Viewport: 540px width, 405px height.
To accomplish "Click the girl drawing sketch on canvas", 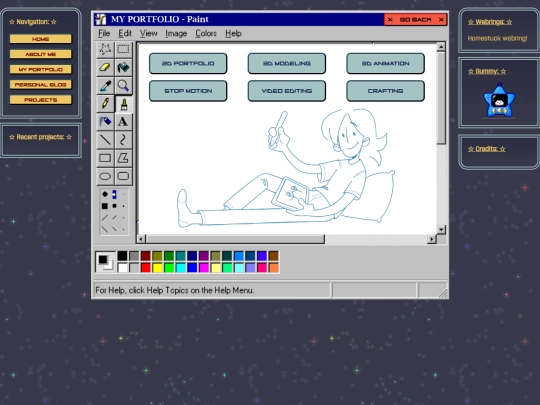I will coord(286,168).
